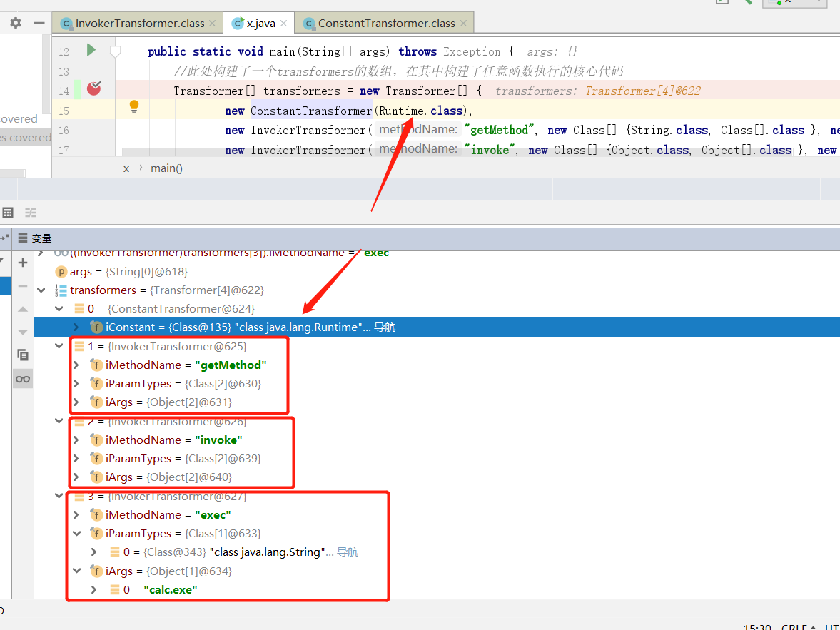Viewport: 840px width, 630px height.
Task: Expand iMethodName "exec" node
Action: 76,515
